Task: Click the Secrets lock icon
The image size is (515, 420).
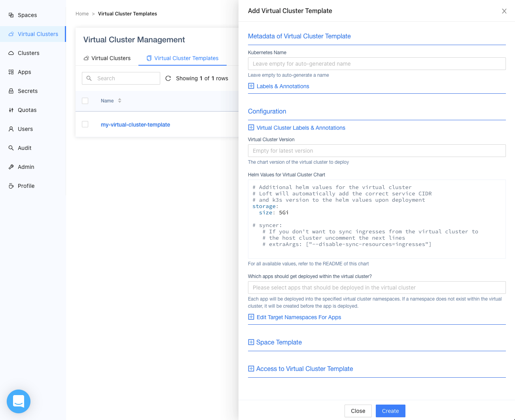Action: tap(11, 91)
